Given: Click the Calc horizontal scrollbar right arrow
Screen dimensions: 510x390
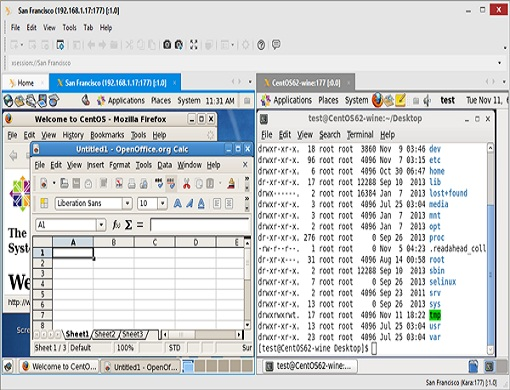Looking at the screenshot, I should pyautogui.click(x=239, y=334).
